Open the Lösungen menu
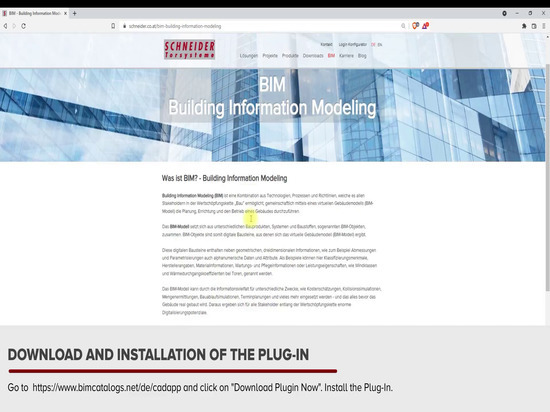This screenshot has width=550, height=412. [x=249, y=56]
